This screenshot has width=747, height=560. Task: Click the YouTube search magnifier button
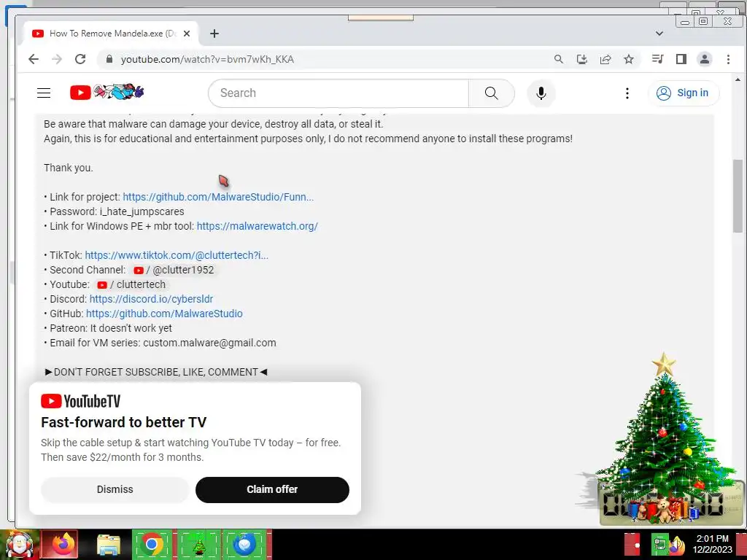click(492, 93)
